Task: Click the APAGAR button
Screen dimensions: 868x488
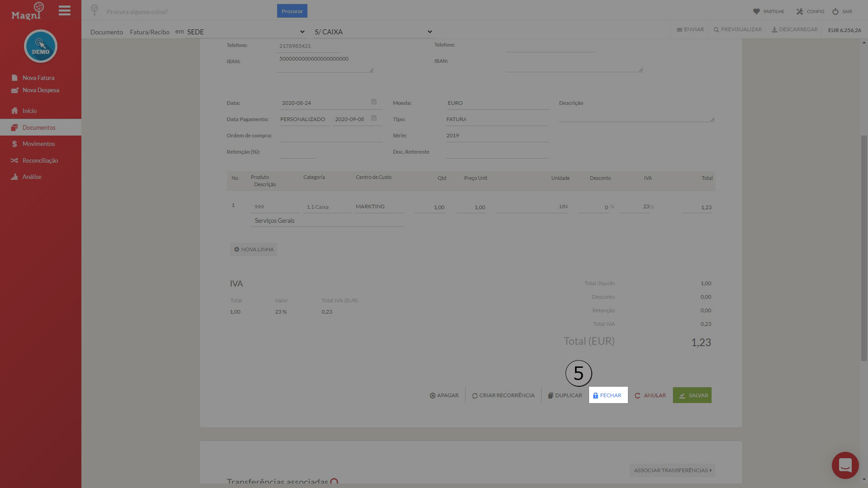Action: [x=444, y=395]
